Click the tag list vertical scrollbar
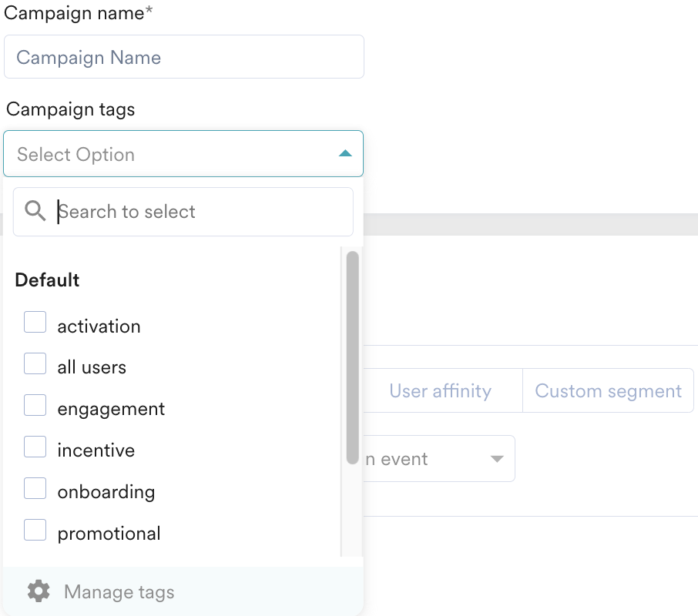This screenshot has width=698, height=616. (352, 358)
